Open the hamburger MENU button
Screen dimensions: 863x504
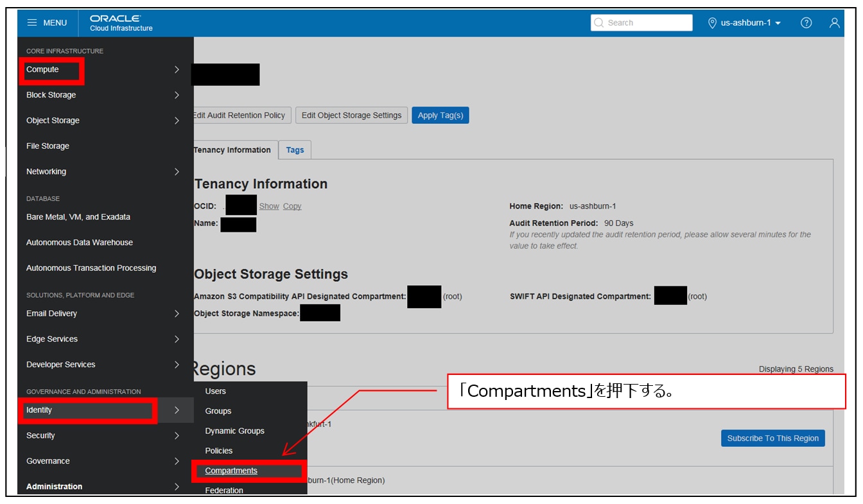coord(47,23)
